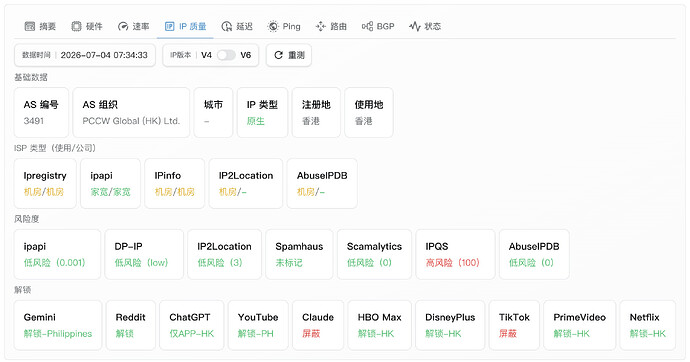The height and width of the screenshot is (362, 690).
Task: Select the 延迟 tab
Action: pos(237,26)
